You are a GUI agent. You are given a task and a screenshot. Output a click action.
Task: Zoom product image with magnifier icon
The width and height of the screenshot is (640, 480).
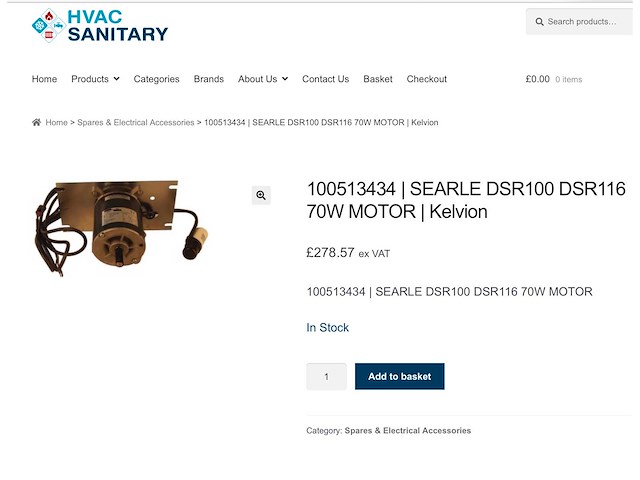pyautogui.click(x=261, y=195)
